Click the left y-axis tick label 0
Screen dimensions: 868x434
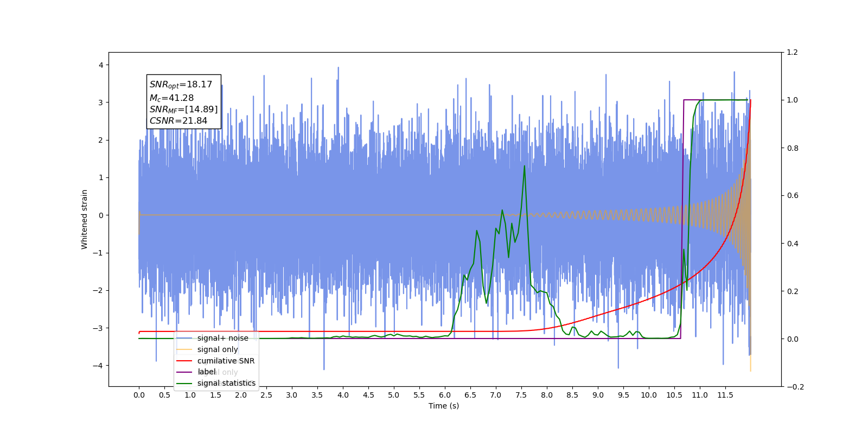(x=101, y=215)
